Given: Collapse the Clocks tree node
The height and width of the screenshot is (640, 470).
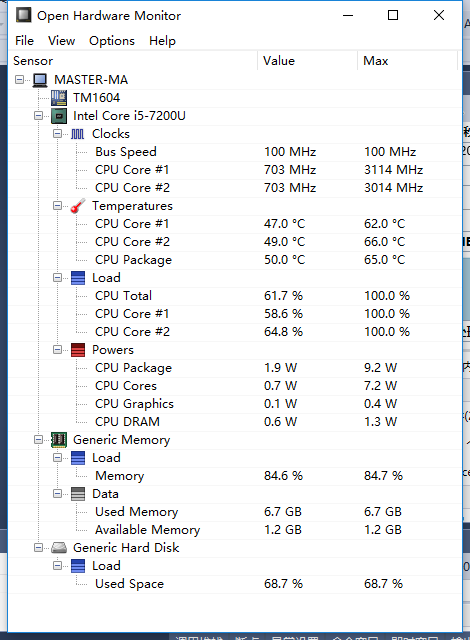Looking at the screenshot, I should pyautogui.click(x=58, y=133).
